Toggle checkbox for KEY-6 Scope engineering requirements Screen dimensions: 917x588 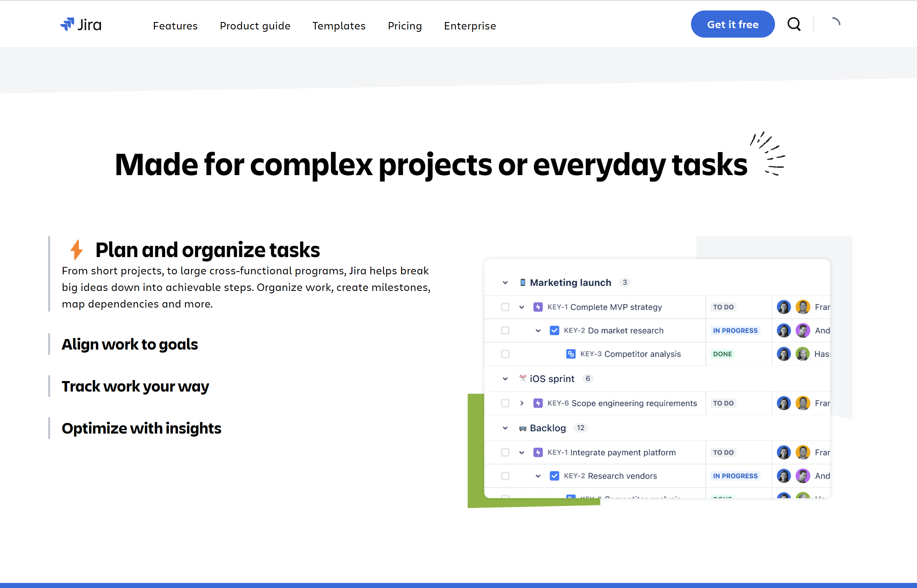pyautogui.click(x=505, y=403)
